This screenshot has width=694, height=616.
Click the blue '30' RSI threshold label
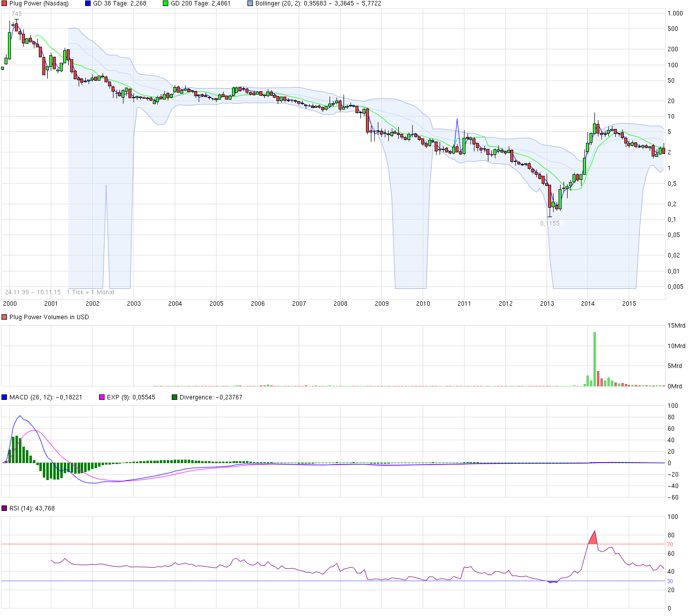tap(670, 581)
